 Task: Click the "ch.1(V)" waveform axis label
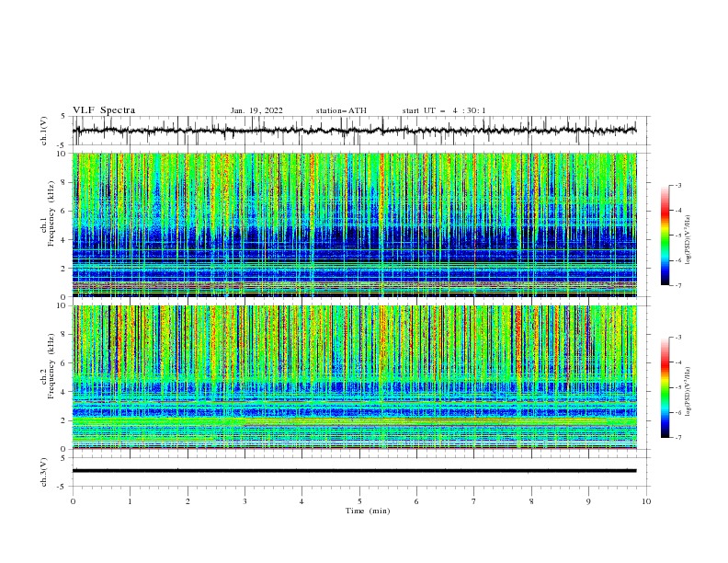point(44,131)
